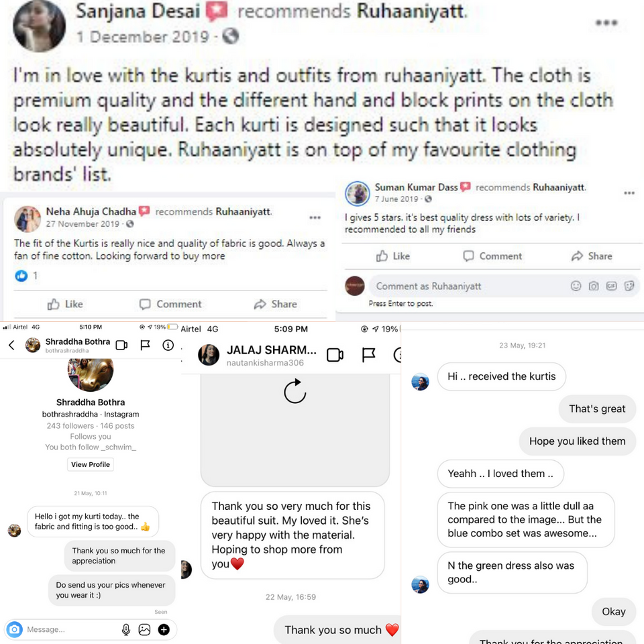Click the thumbs-up reaction count on Neha's review
The height and width of the screenshot is (644, 644).
26,276
